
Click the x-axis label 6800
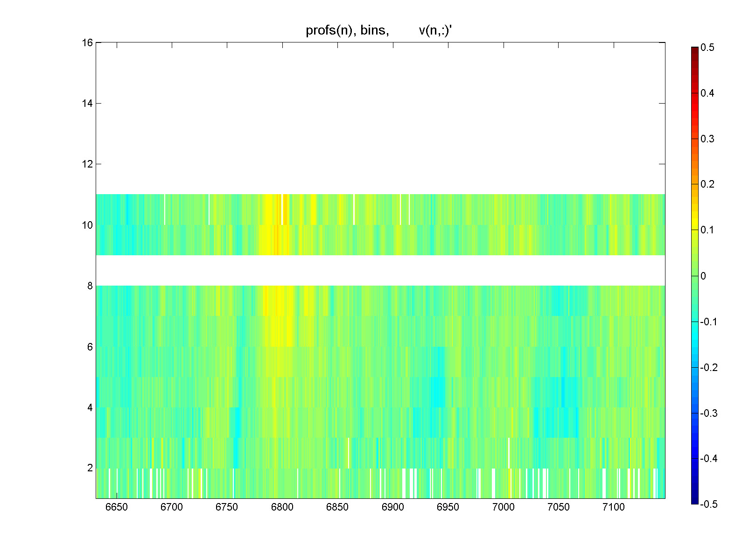click(282, 507)
